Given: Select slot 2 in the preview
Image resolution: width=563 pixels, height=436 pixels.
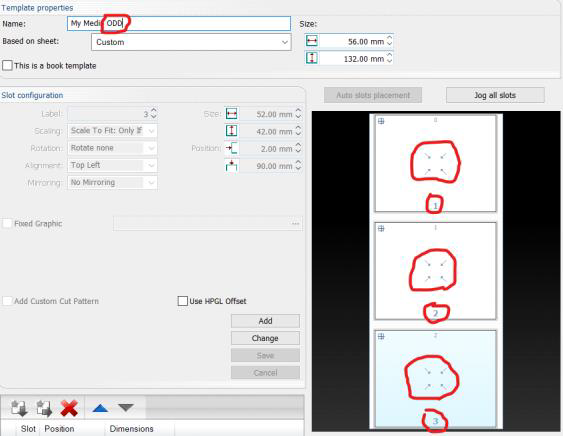Looking at the screenshot, I should click(436, 271).
